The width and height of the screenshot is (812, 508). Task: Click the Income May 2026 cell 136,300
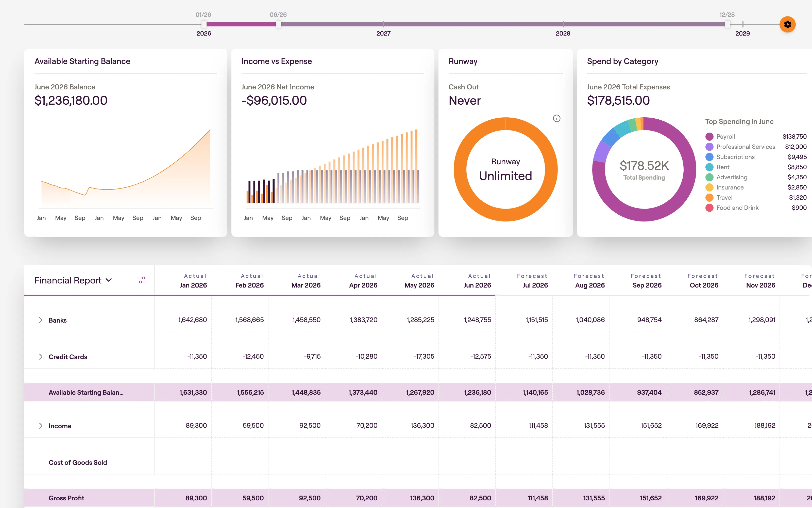coord(422,426)
